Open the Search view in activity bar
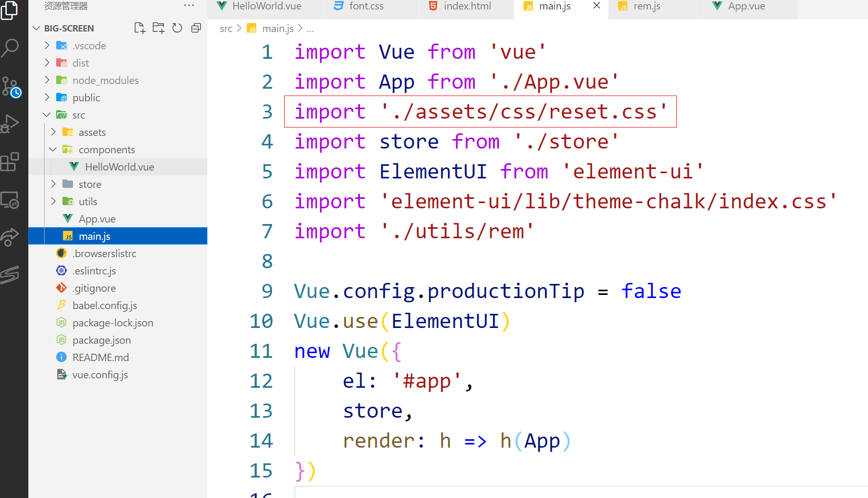The width and height of the screenshot is (868, 498). (10, 48)
